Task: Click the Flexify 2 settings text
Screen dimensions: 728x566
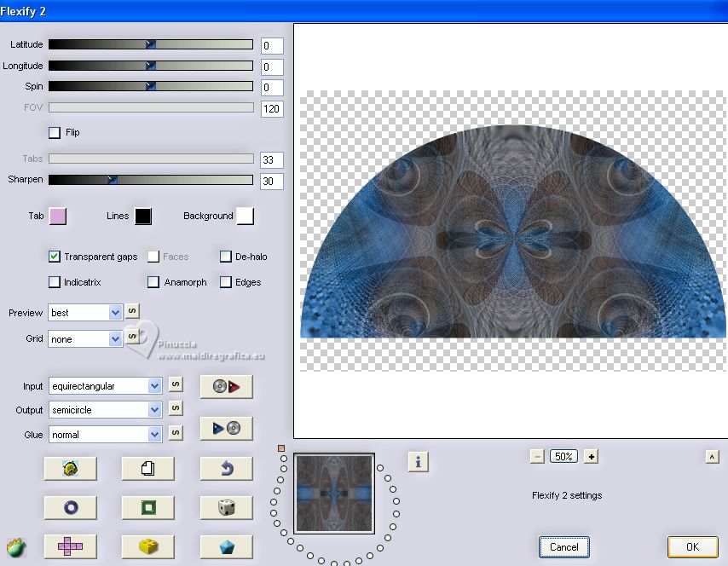Action: 567,495
